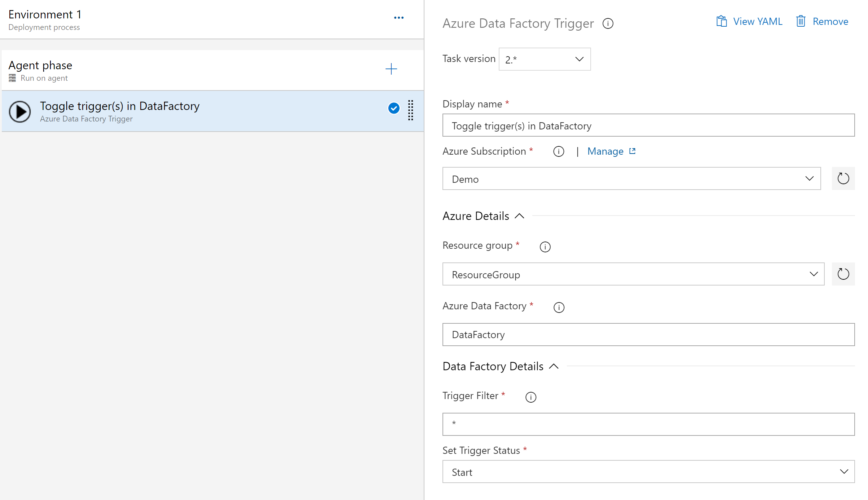
Task: Show Azure Subscription info tooltip
Action: [559, 152]
